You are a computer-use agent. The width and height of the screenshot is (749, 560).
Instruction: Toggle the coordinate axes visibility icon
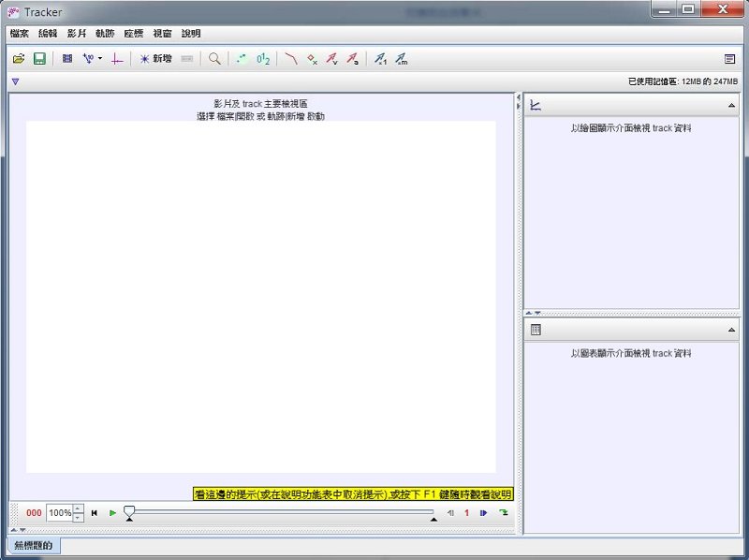pyautogui.click(x=117, y=59)
